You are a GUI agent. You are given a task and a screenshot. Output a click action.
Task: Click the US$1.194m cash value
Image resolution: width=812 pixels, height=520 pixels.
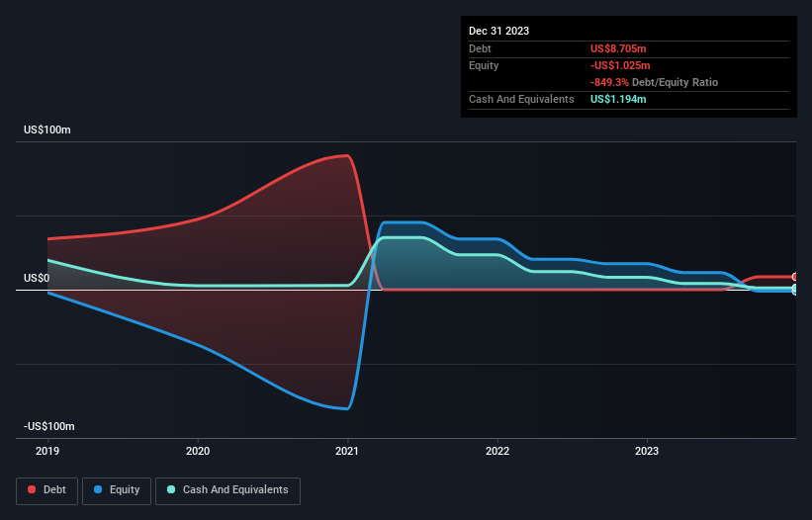[618, 99]
